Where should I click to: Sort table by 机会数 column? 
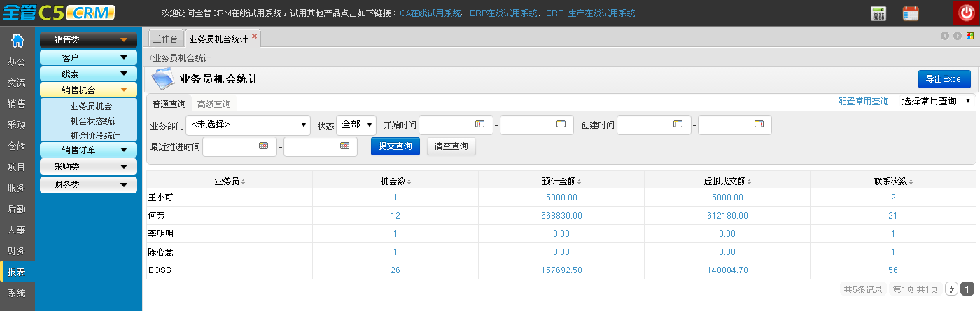(x=395, y=181)
